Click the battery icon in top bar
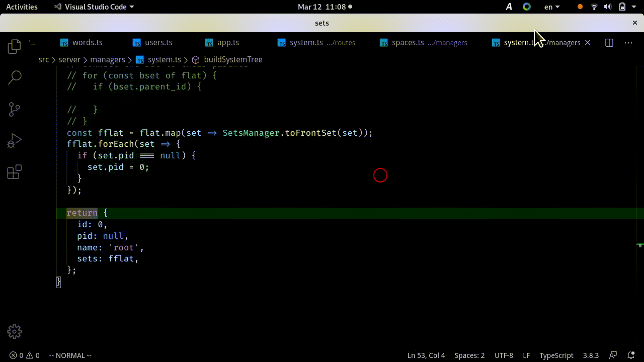Screen dimensions: 644x362 [622, 7]
